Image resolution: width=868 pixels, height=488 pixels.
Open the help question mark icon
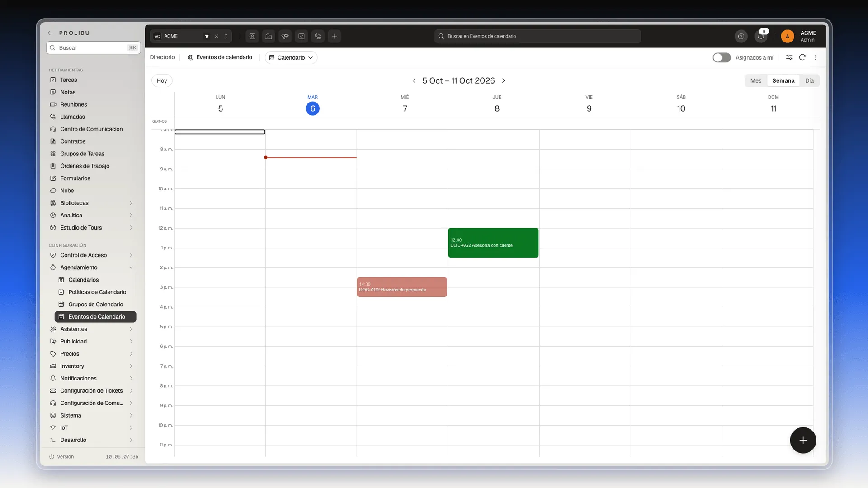click(741, 36)
